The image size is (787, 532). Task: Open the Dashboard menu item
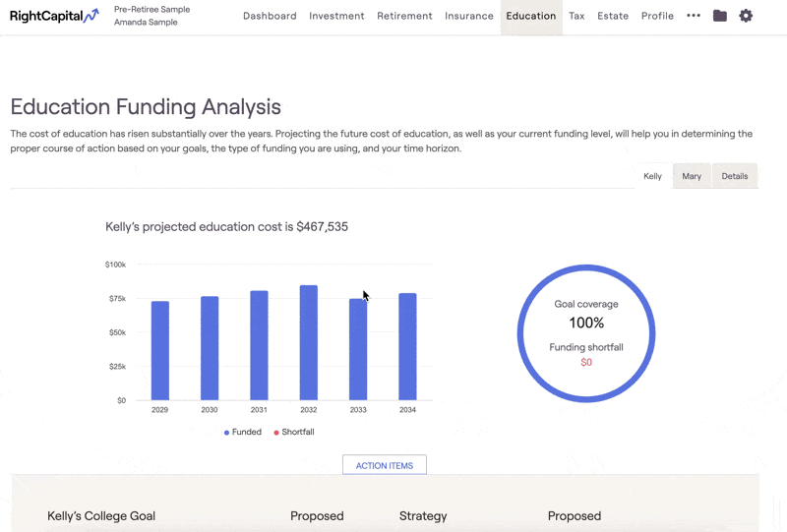[x=270, y=16]
